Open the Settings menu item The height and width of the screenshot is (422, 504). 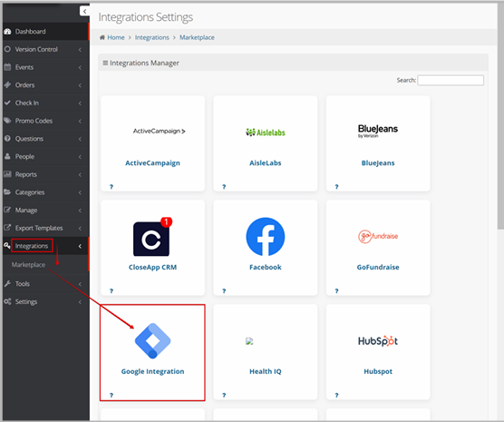pos(45,301)
